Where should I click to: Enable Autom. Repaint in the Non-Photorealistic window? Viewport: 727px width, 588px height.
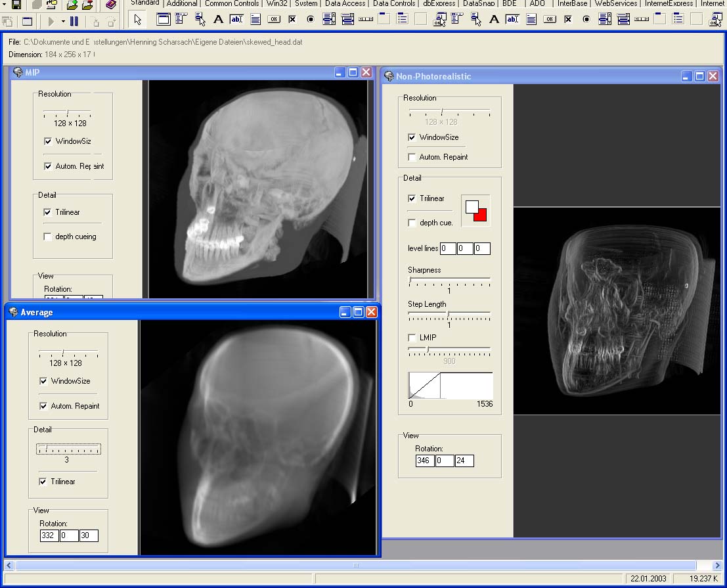click(x=412, y=157)
